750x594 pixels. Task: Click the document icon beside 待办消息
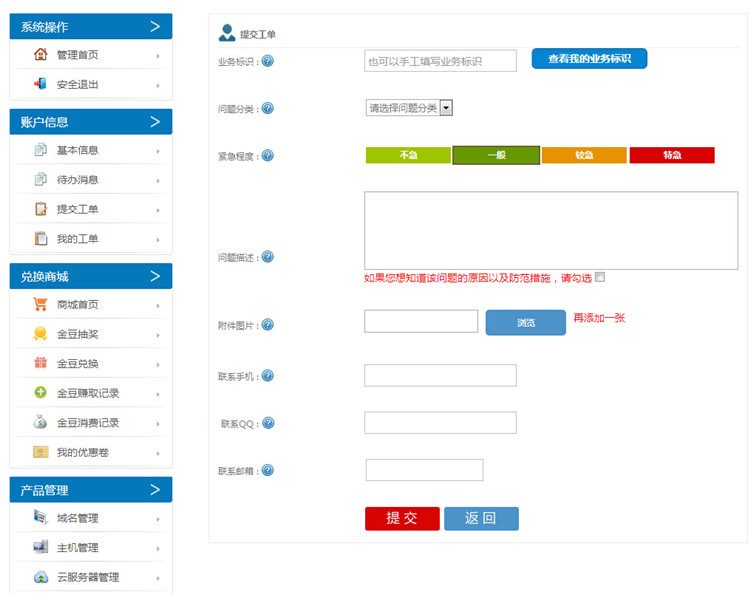tap(41, 179)
